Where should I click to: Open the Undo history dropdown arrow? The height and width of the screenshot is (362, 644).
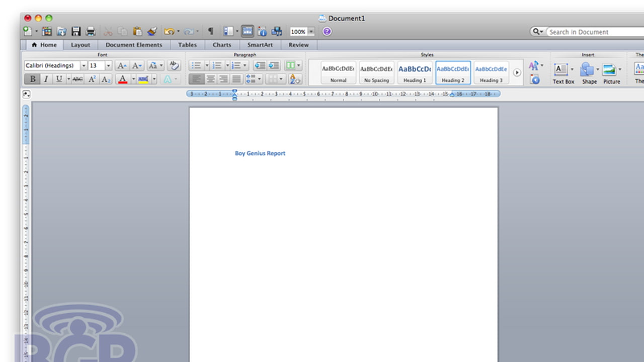[x=178, y=31]
